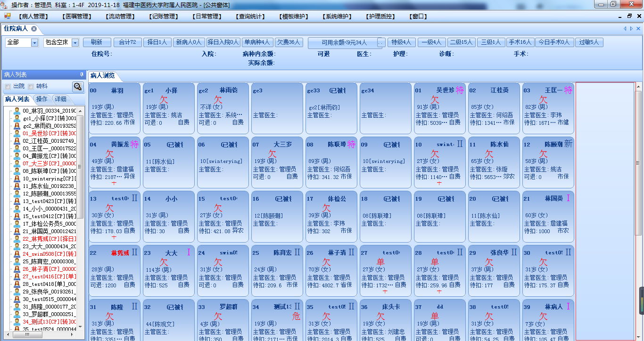The height and width of the screenshot is (341, 644).
Task: Switch to the 详细 tab
Action: point(60,99)
